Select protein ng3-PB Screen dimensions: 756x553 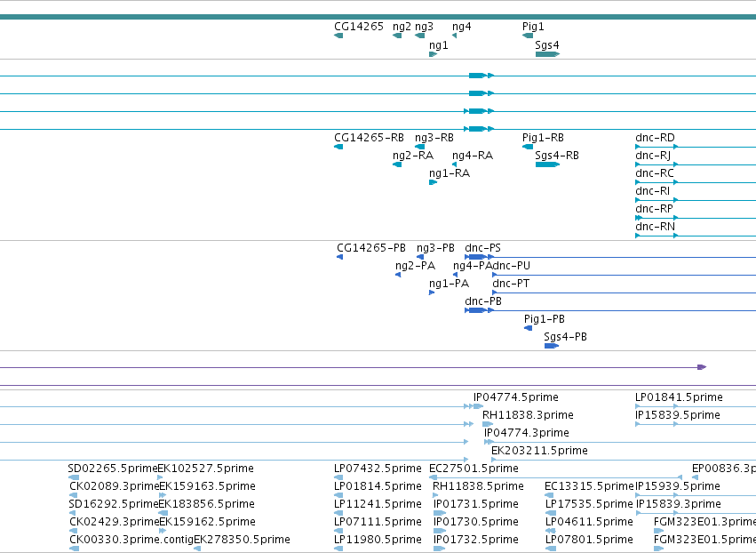click(420, 257)
